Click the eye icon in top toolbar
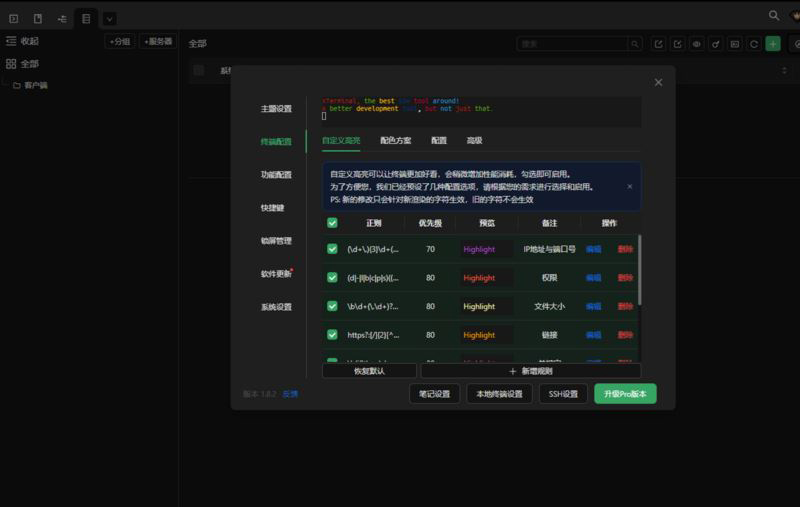The width and height of the screenshot is (800, 507). tap(697, 44)
